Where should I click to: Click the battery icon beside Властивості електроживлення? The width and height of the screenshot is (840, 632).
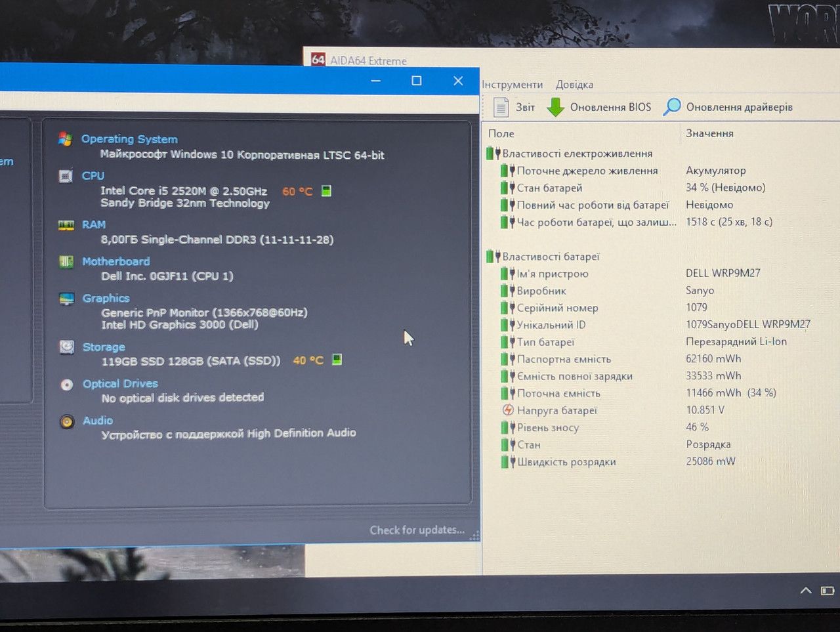(493, 154)
